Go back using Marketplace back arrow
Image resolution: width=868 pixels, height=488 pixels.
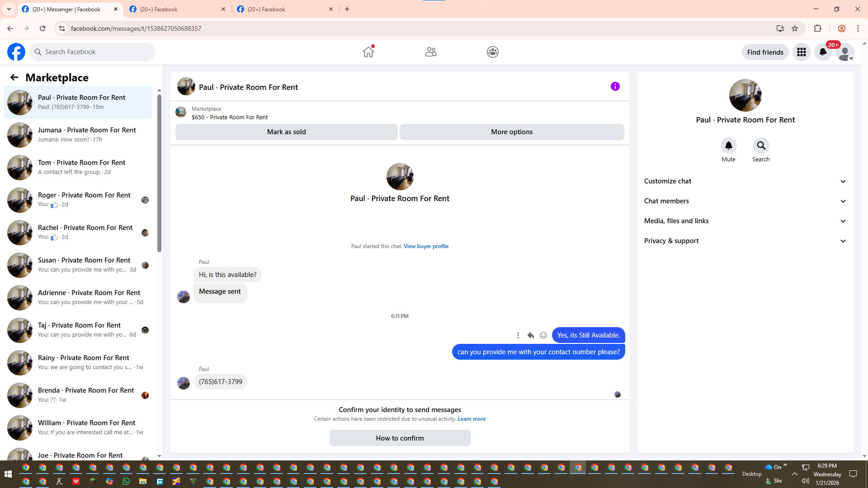14,77
